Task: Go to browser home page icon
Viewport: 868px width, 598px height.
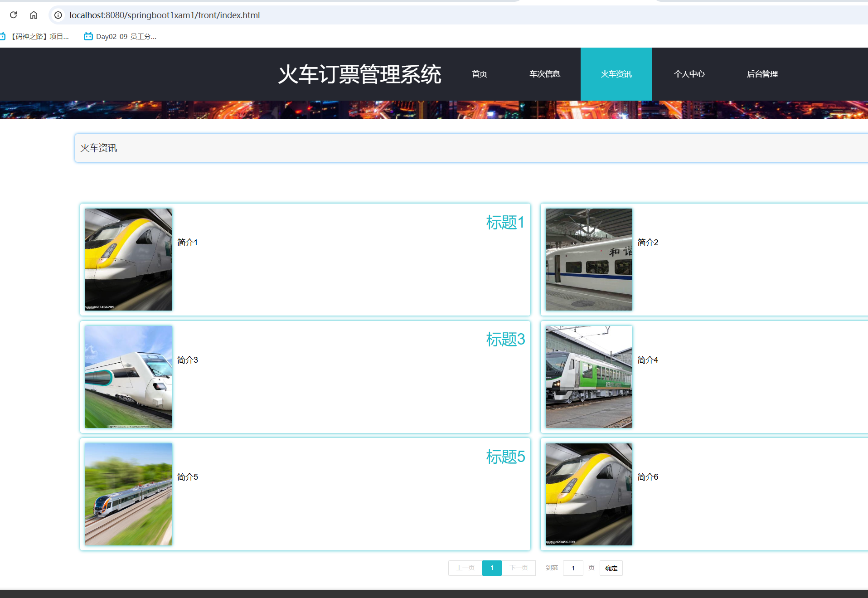Action: 34,15
